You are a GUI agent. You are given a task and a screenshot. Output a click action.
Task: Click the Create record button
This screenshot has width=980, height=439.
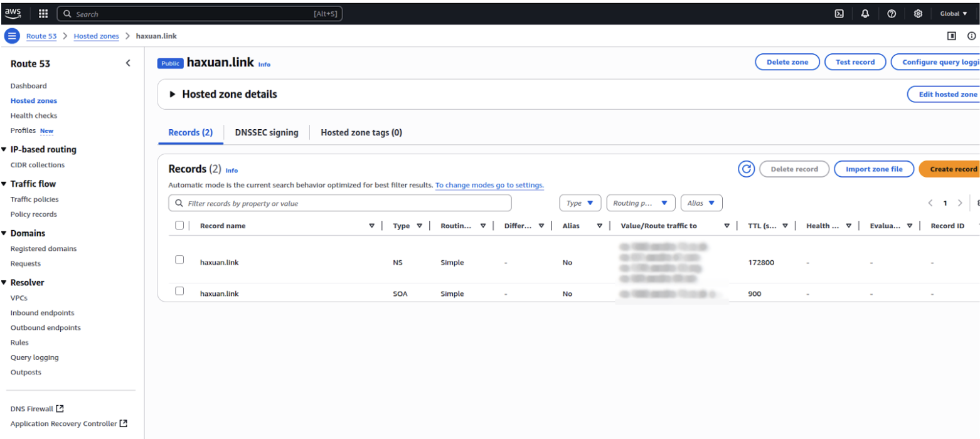coord(949,169)
